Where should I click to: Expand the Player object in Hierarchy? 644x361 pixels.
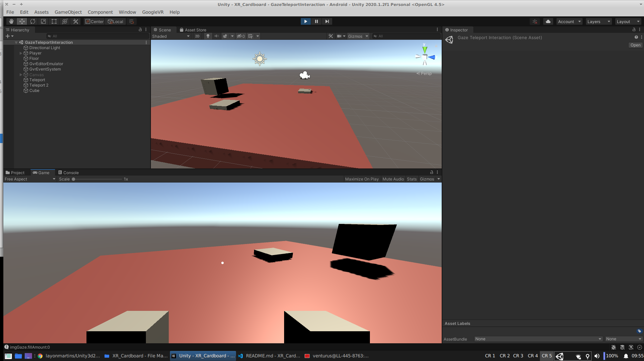click(x=21, y=53)
